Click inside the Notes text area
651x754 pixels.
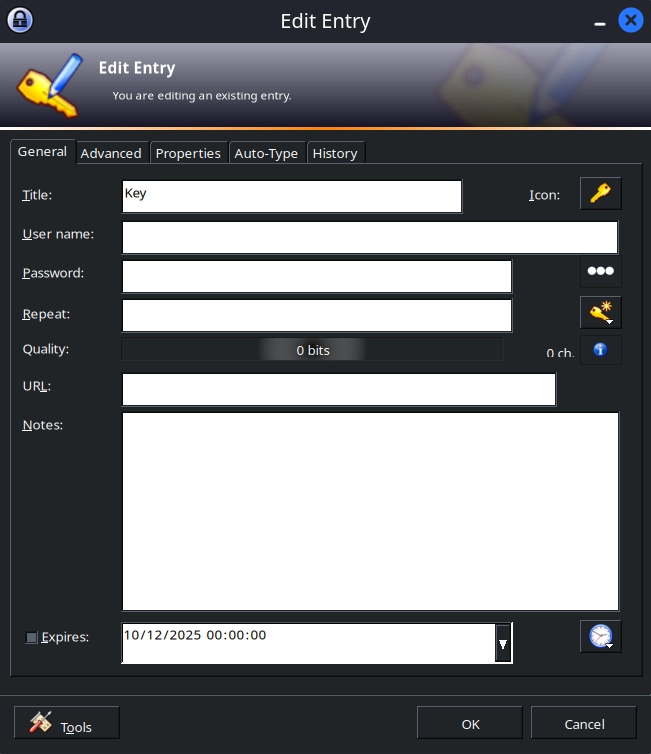[x=370, y=510]
